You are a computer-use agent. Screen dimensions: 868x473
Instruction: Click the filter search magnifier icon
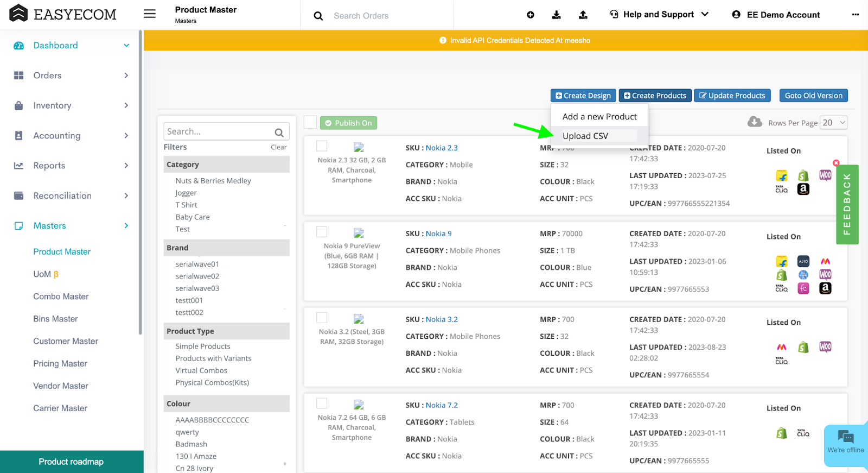pos(279,132)
